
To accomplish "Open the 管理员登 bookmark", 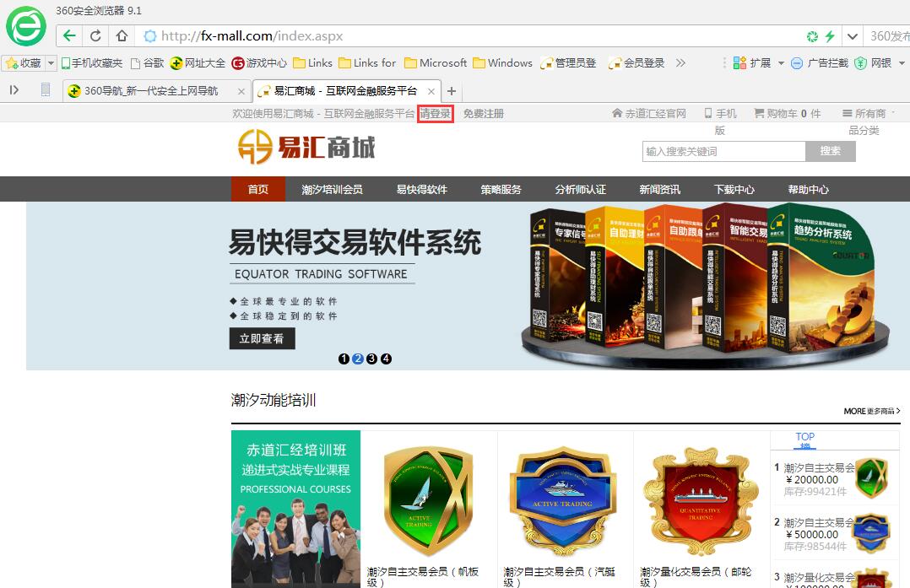I will click(x=568, y=62).
